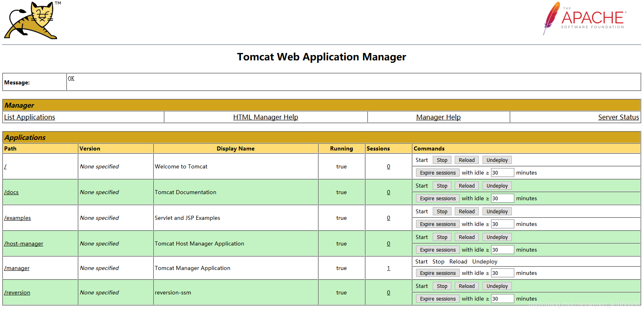Viewport: 644px width, 312px height.
Task: Stop the /host-manager application
Action: tap(442, 237)
